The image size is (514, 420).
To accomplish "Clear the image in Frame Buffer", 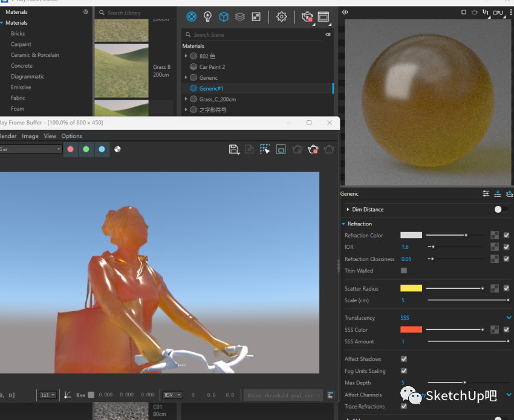I will (250, 149).
